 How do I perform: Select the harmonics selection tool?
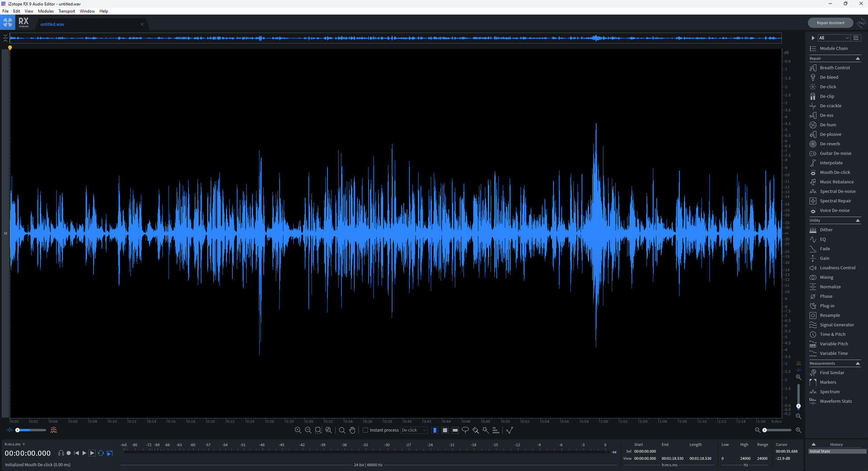click(x=495, y=430)
